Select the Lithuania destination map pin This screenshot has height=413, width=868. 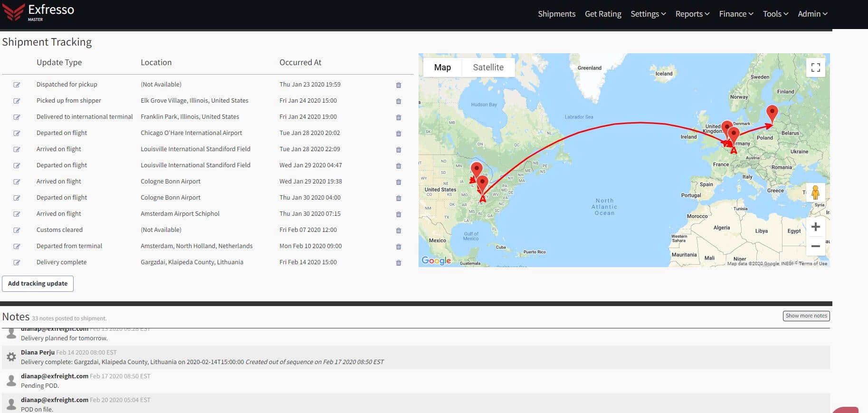[x=772, y=114]
